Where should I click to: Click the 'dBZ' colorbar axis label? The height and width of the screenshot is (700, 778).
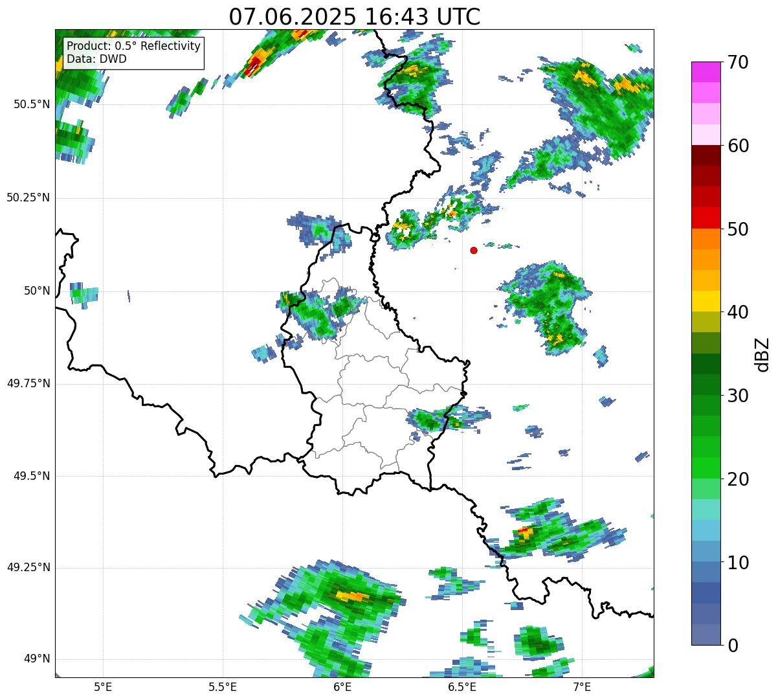coord(762,354)
